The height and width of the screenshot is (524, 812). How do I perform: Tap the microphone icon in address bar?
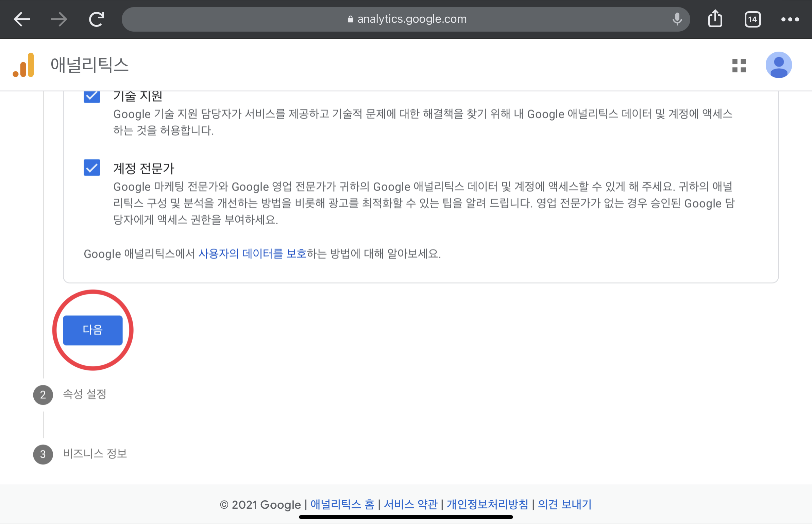pyautogui.click(x=677, y=19)
